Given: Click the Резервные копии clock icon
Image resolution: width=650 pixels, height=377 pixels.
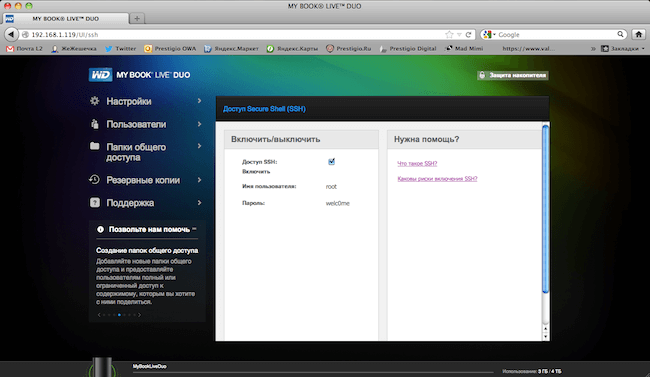Looking at the screenshot, I should pos(94,180).
